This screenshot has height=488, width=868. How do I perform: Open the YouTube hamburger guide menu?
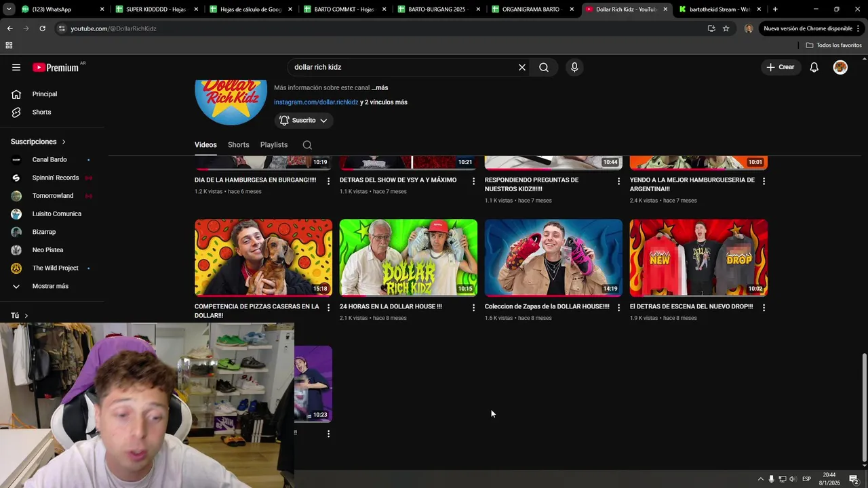pos(16,67)
